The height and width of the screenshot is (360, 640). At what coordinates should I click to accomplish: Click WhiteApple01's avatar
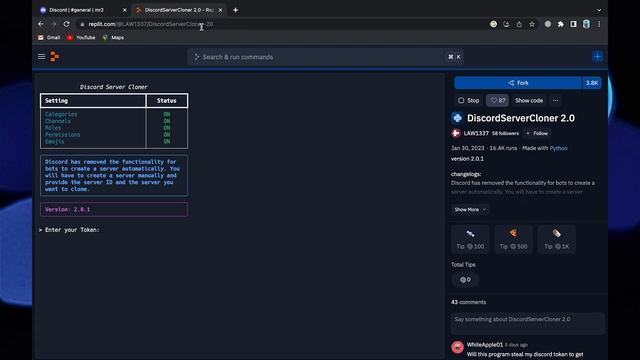[x=458, y=347]
